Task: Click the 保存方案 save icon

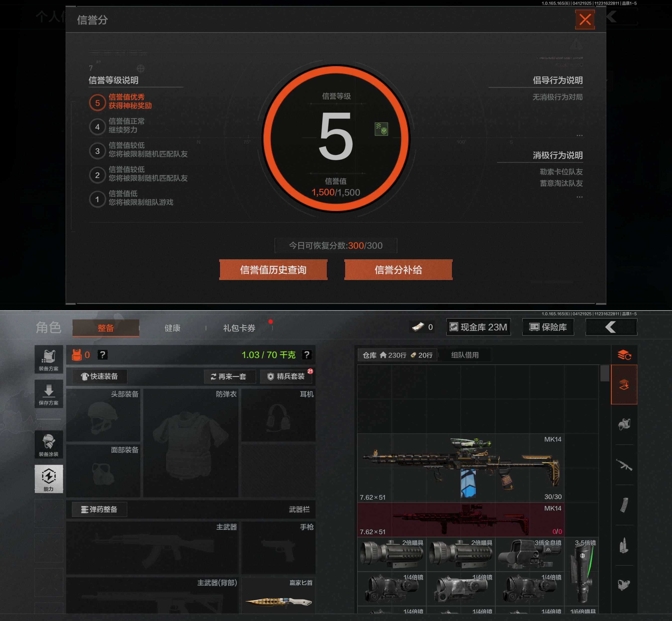Action: (x=49, y=394)
